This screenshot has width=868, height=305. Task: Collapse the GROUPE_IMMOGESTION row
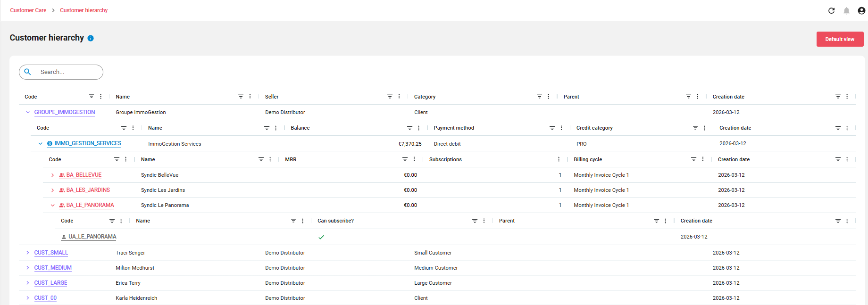[x=28, y=112]
